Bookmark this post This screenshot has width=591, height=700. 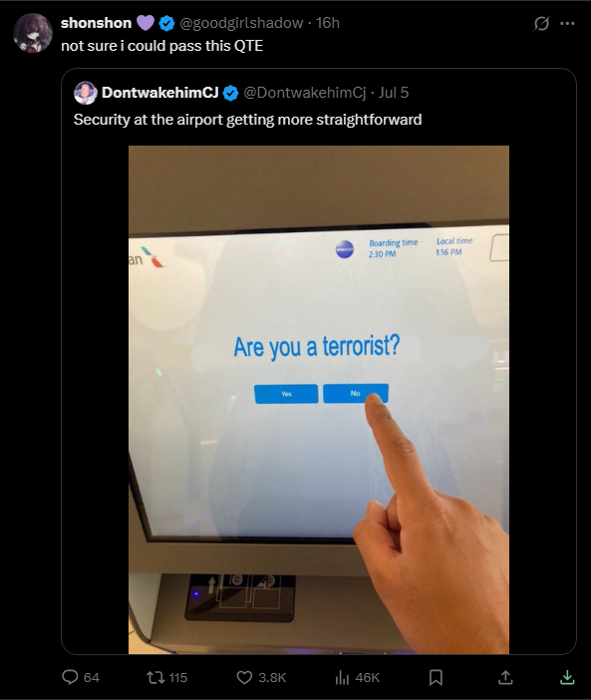[x=436, y=677]
